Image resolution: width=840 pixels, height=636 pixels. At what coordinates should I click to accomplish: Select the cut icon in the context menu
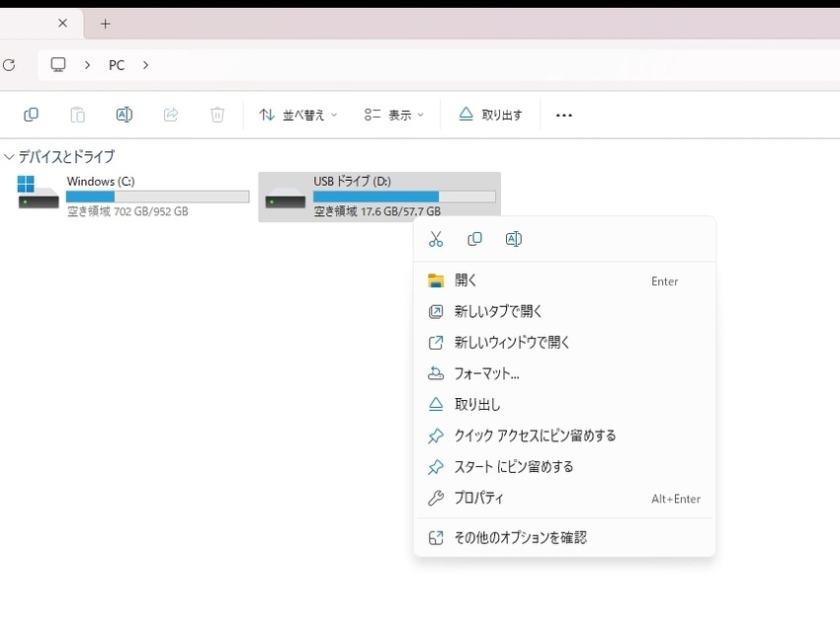436,238
